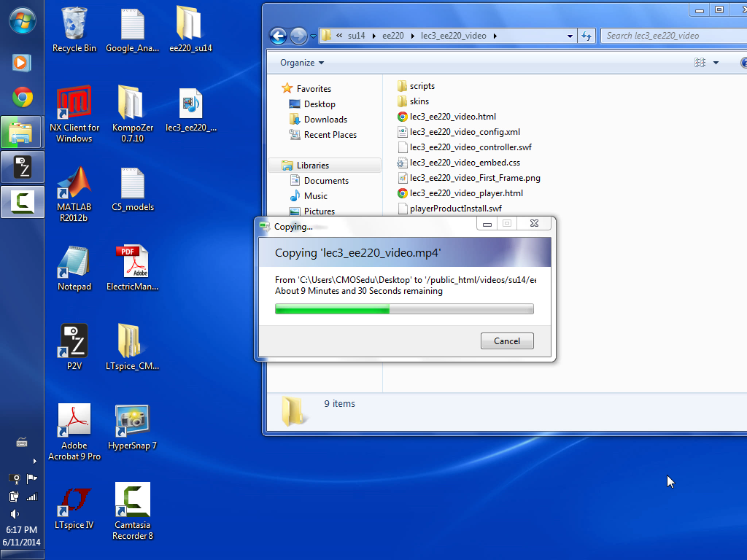Open the Recycle Bin desktop icon
Screen dimensions: 747x560
pyautogui.click(x=74, y=29)
